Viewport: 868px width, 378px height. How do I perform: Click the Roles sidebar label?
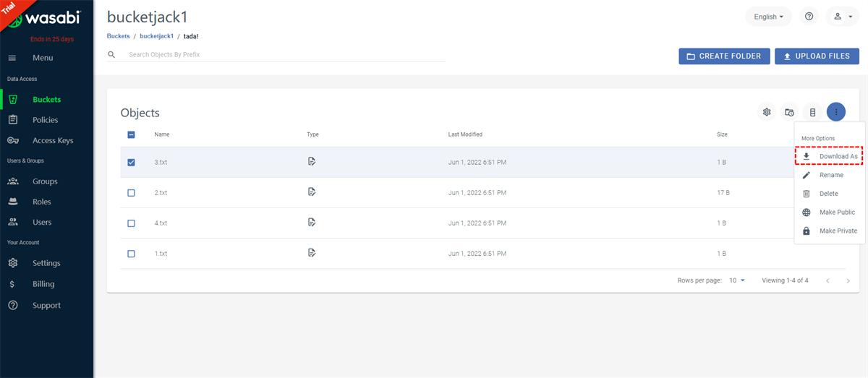(x=42, y=202)
